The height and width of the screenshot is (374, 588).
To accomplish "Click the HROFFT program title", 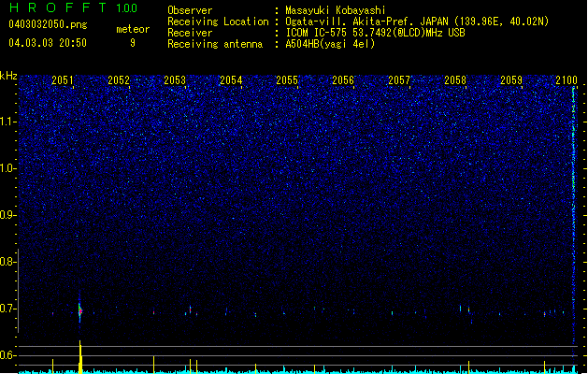I will 58,7.
